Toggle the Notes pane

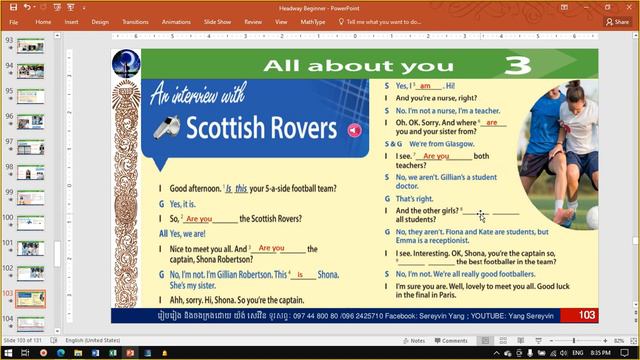point(414,340)
